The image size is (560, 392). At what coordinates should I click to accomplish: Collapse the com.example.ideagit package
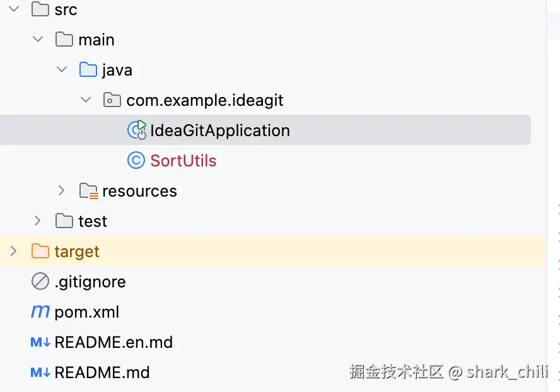point(86,100)
